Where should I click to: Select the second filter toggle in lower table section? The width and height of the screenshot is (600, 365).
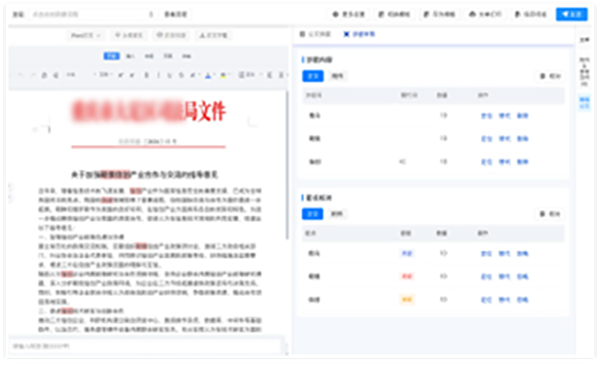(x=337, y=213)
